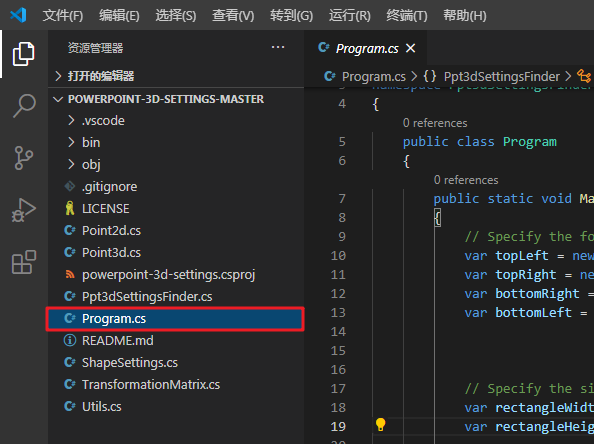
Task: Click the diamond icon of .gitignore
Action: click(70, 186)
